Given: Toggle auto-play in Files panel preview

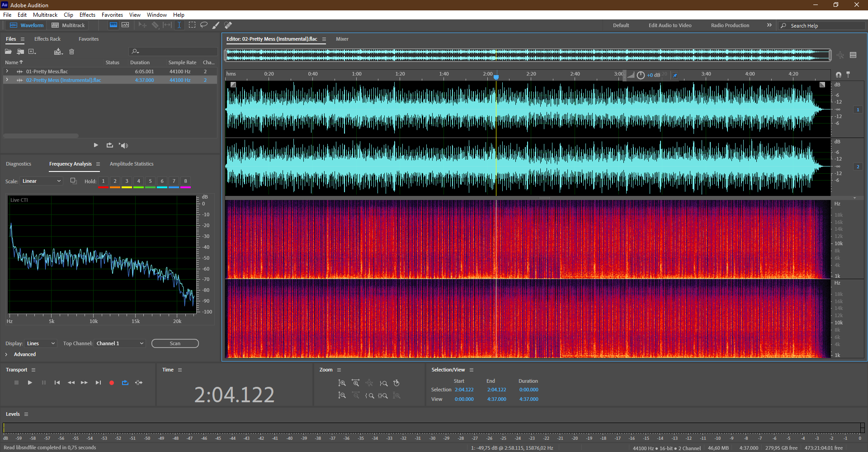Looking at the screenshot, I should coord(123,145).
